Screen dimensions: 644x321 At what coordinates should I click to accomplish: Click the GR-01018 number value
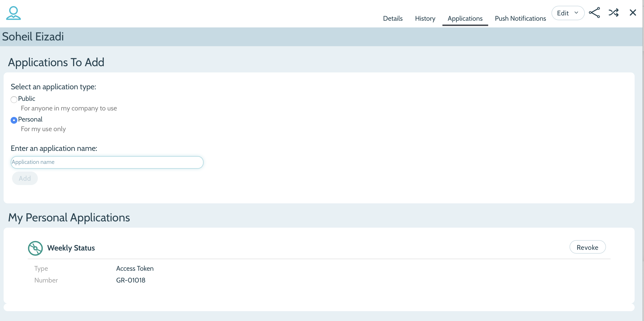pyautogui.click(x=131, y=280)
